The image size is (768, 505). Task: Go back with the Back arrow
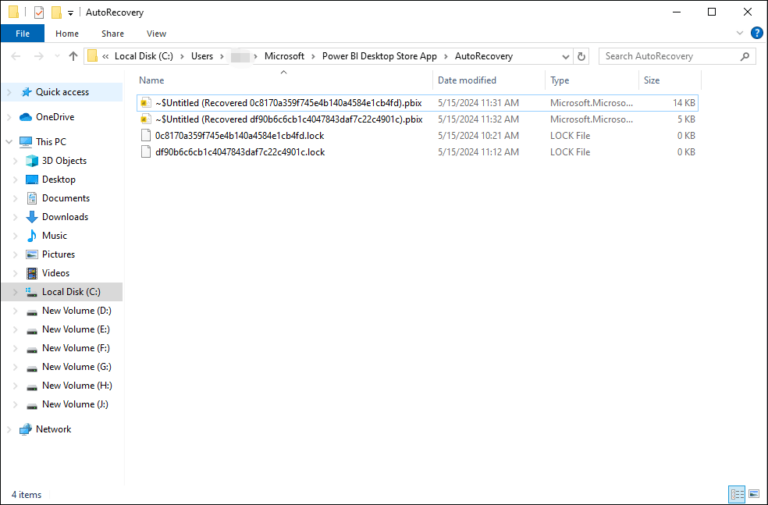pyautogui.click(x=16, y=56)
